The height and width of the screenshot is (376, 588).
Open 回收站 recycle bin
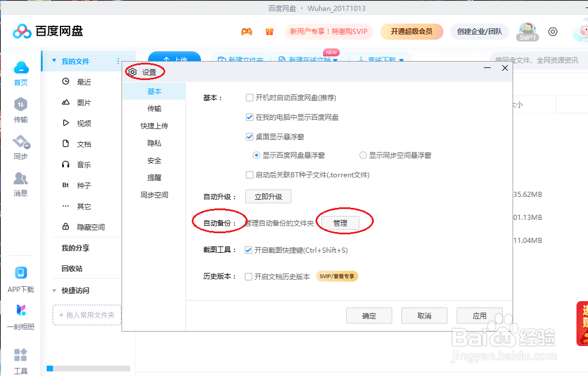[x=72, y=268]
